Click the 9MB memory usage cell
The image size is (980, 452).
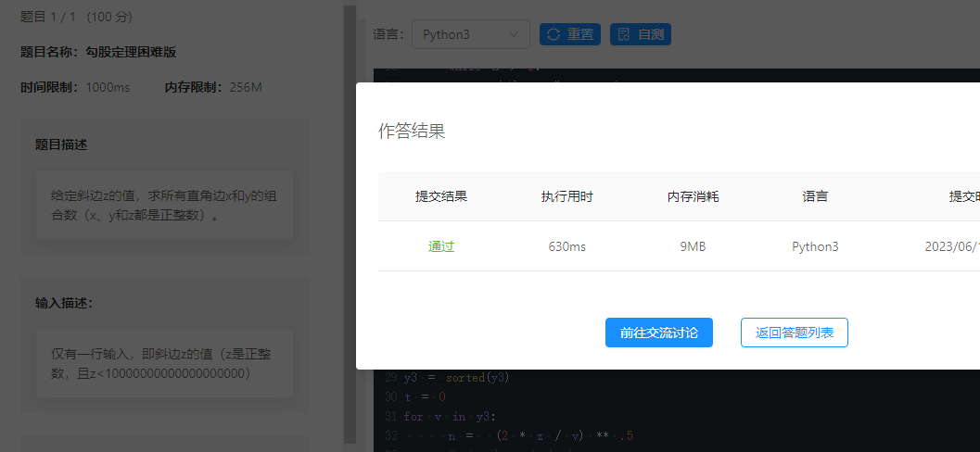pyautogui.click(x=693, y=246)
